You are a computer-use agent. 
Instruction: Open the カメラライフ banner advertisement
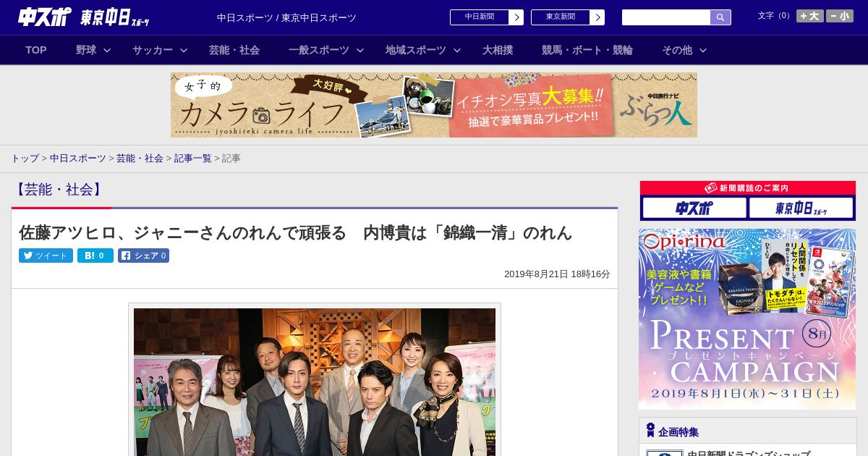tap(434, 105)
